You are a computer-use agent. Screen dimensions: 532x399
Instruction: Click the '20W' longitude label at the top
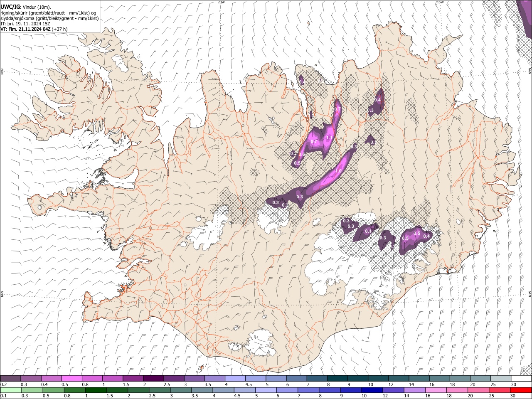coord(221,2)
